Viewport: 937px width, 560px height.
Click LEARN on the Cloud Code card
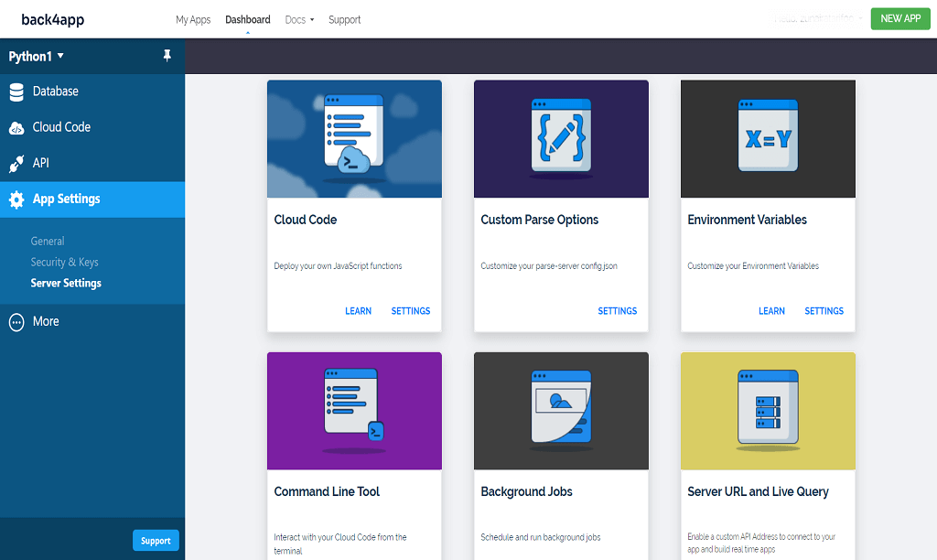[x=358, y=311]
